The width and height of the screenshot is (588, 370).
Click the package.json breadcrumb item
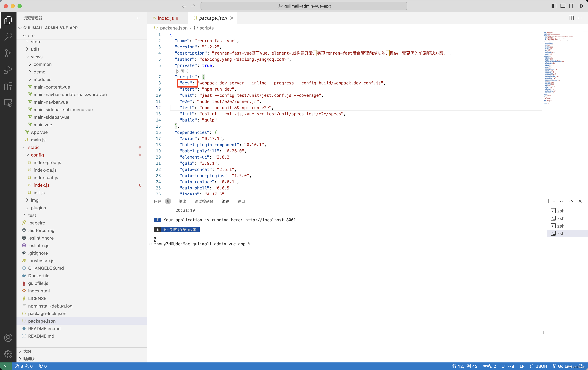click(x=171, y=28)
